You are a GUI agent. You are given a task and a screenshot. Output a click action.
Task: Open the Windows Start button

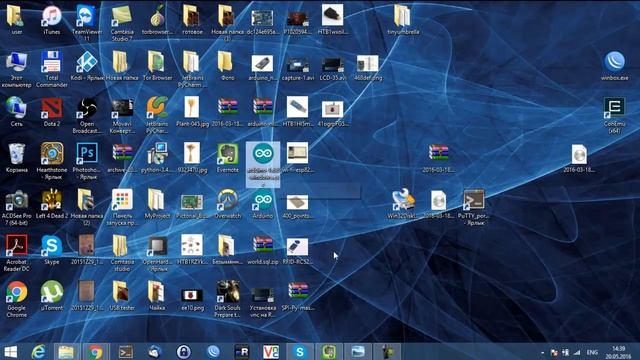(x=11, y=352)
